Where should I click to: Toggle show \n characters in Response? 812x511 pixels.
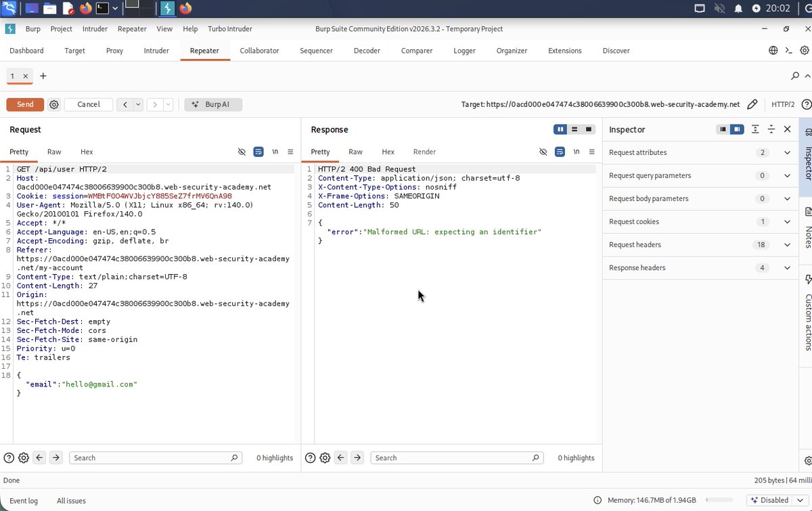(577, 152)
